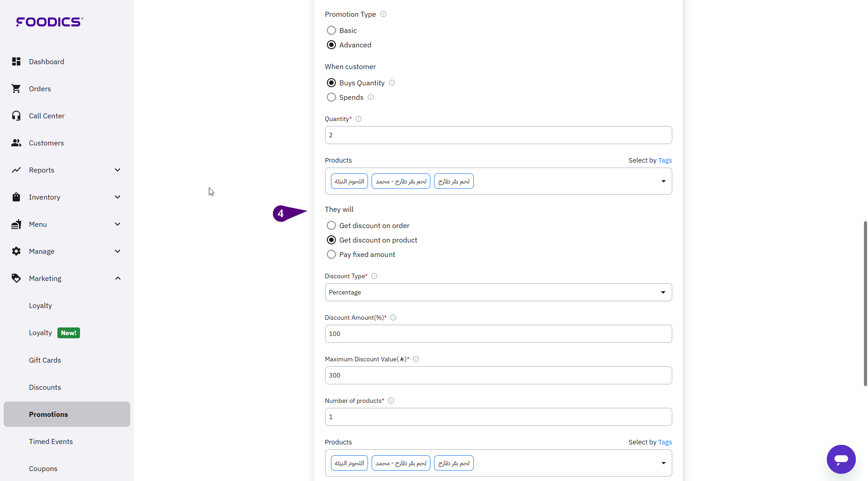Click the Dashboard grid icon in sidebar
Screen dimensions: 868x481
16,61
